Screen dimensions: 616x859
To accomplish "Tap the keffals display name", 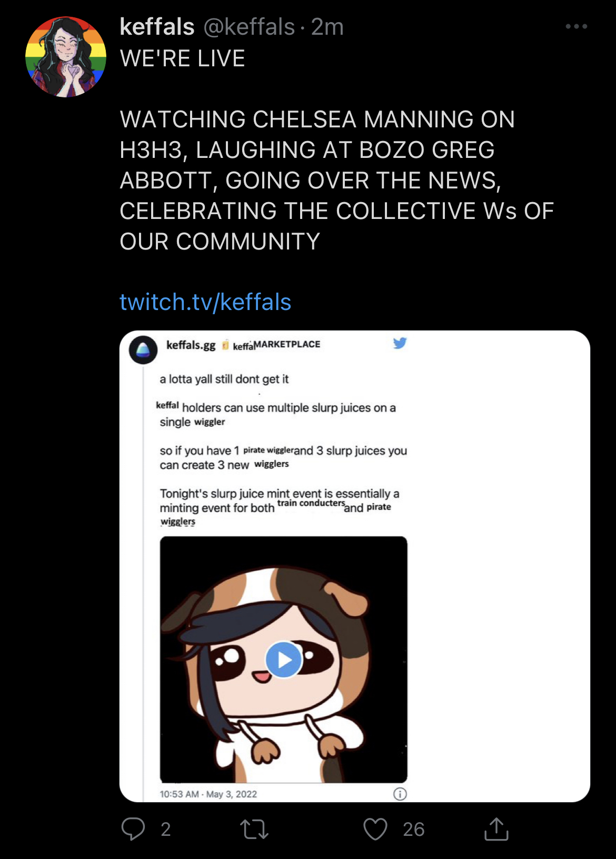I will [157, 27].
